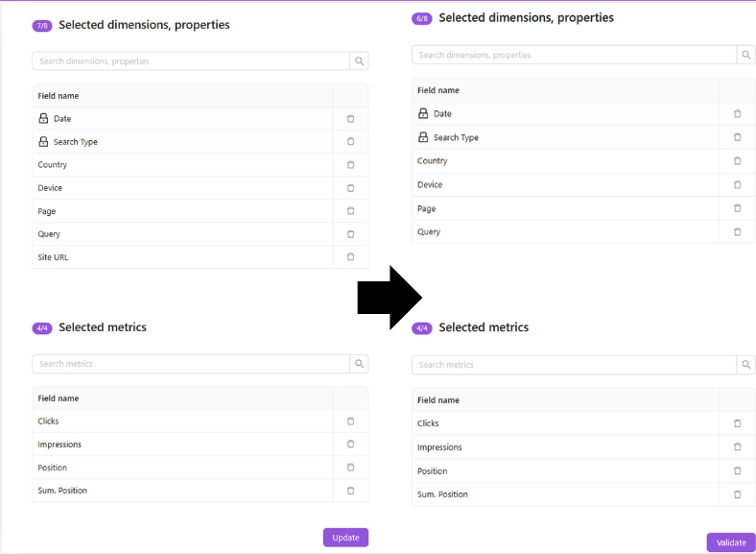The height and width of the screenshot is (554, 756).
Task: Remove Date field in left 7/8 dimensions list
Action: [x=350, y=119]
